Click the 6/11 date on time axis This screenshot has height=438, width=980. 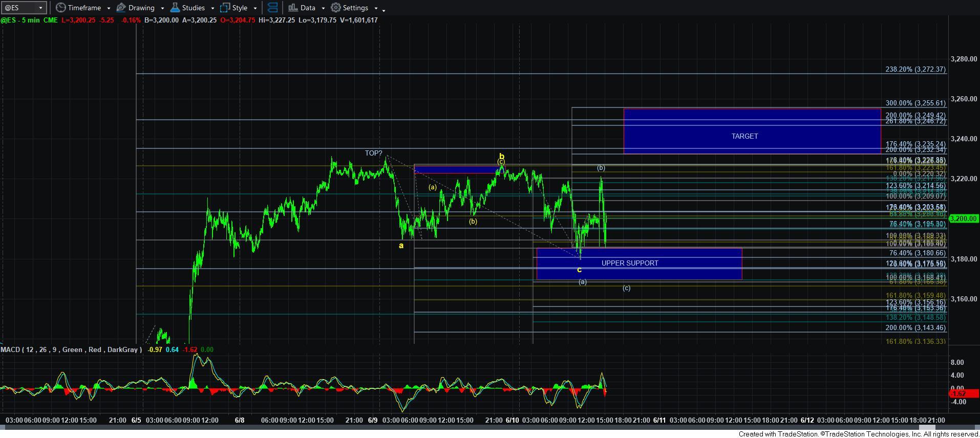point(659,420)
